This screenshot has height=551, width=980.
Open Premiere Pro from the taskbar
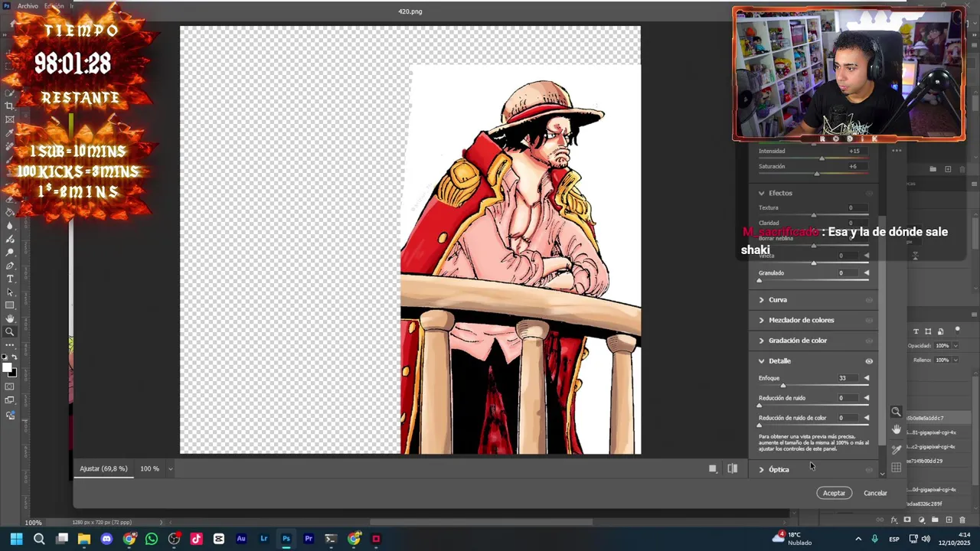tap(309, 539)
